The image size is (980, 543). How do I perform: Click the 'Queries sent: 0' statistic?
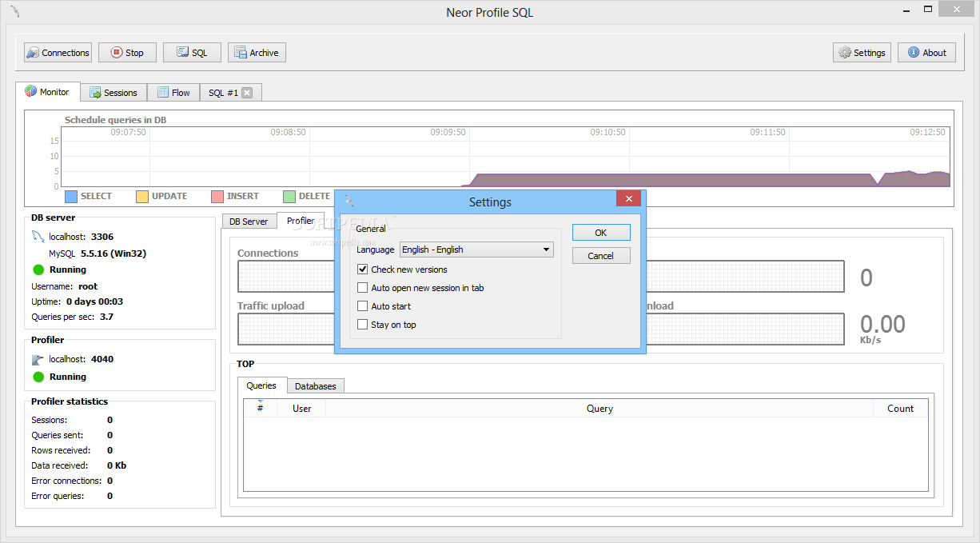tap(72, 435)
